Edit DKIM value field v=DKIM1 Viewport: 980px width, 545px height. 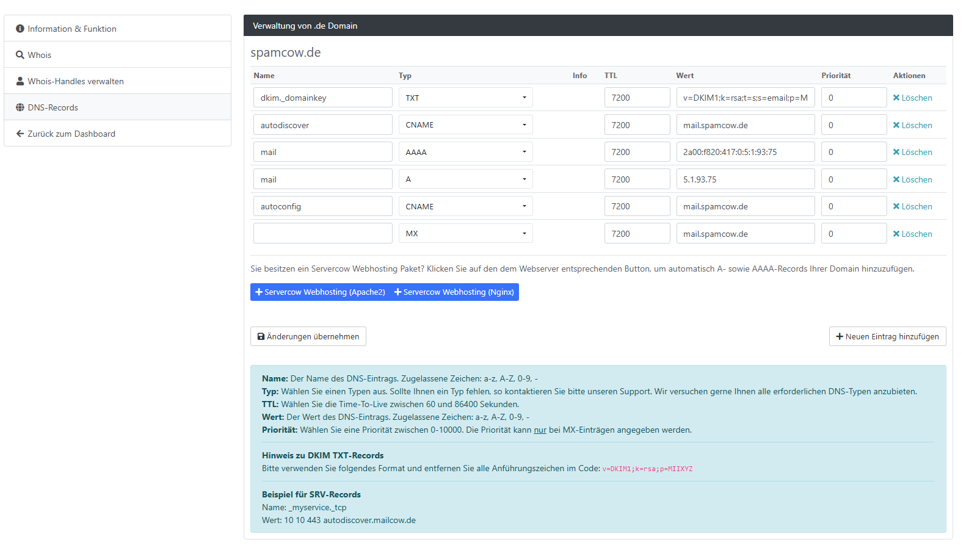tap(746, 98)
